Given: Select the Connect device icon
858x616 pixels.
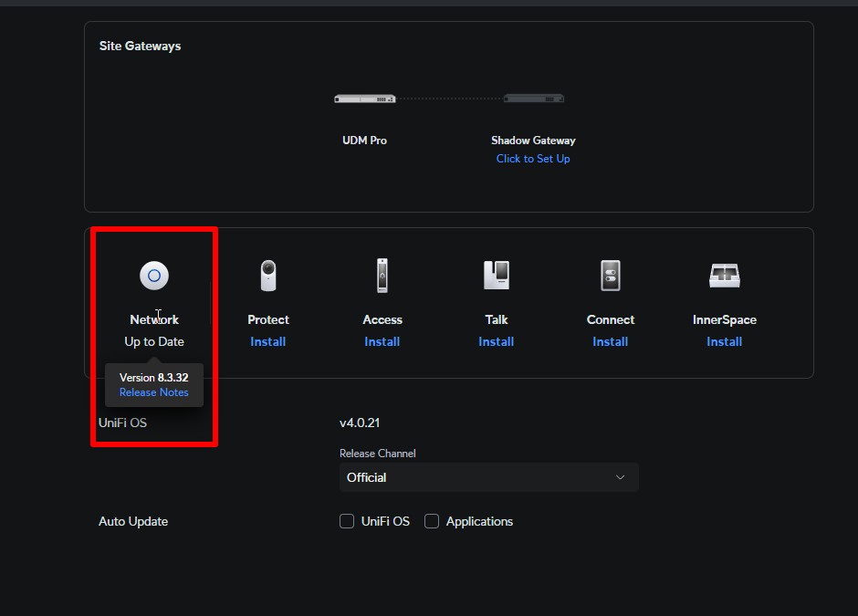Looking at the screenshot, I should click(x=611, y=276).
